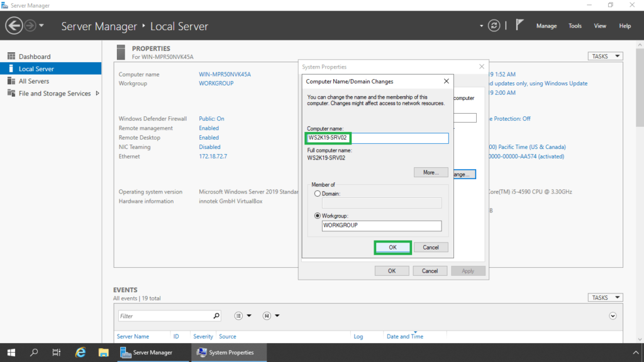644x362 pixels.
Task: Click Cancel in System Properties window
Action: (x=430, y=271)
